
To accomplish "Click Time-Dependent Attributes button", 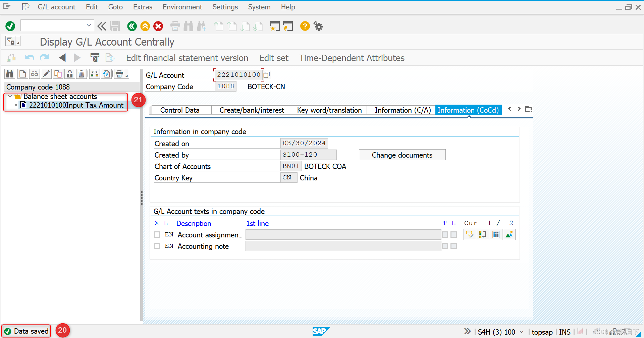I will click(x=352, y=58).
